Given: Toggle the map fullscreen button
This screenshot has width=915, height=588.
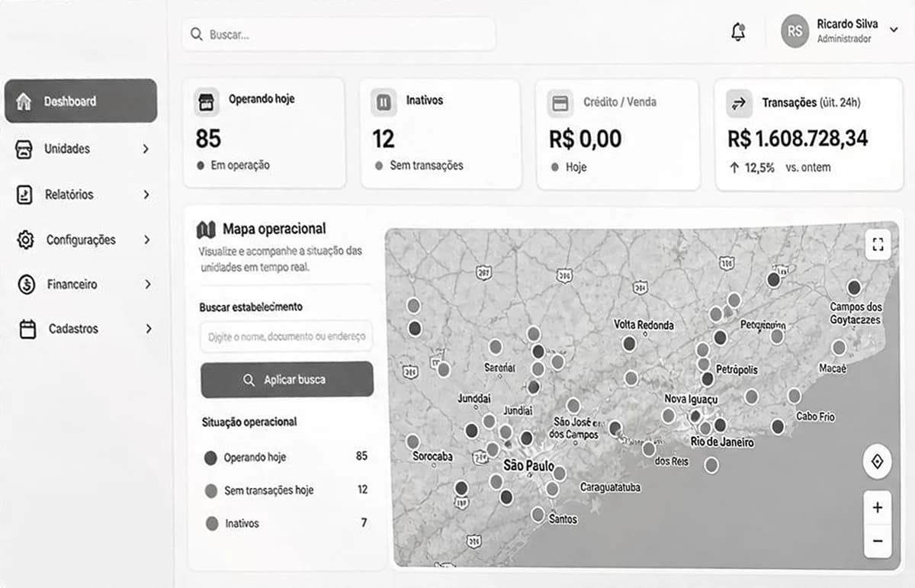Looking at the screenshot, I should click(x=878, y=245).
